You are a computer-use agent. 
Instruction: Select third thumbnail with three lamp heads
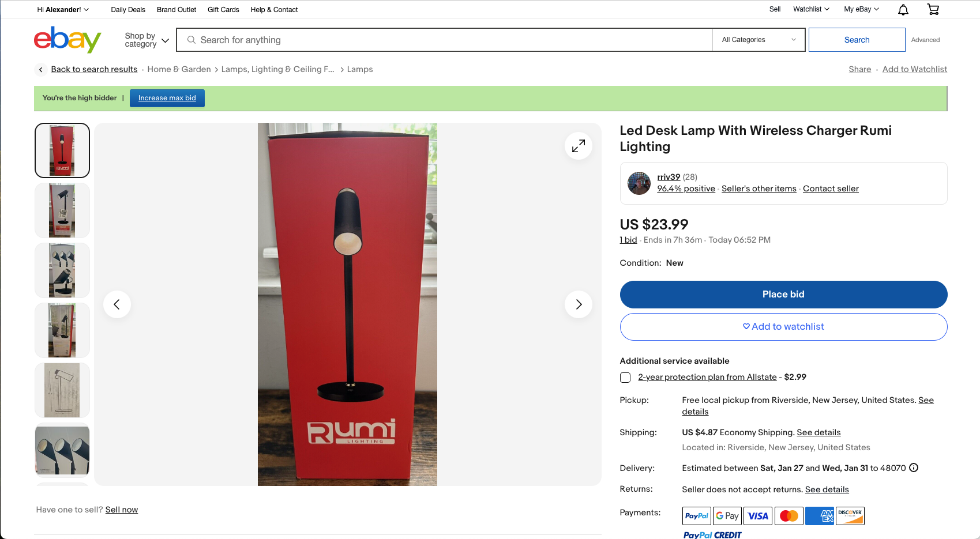point(62,270)
